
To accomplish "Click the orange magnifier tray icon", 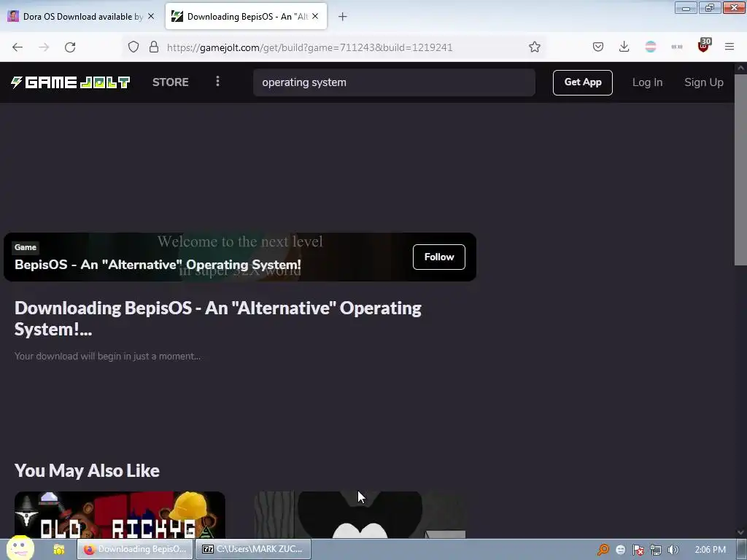I will pyautogui.click(x=603, y=550).
